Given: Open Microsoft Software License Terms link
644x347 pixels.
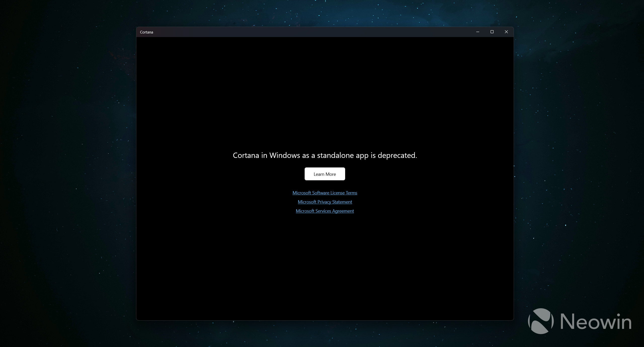Looking at the screenshot, I should [325, 193].
